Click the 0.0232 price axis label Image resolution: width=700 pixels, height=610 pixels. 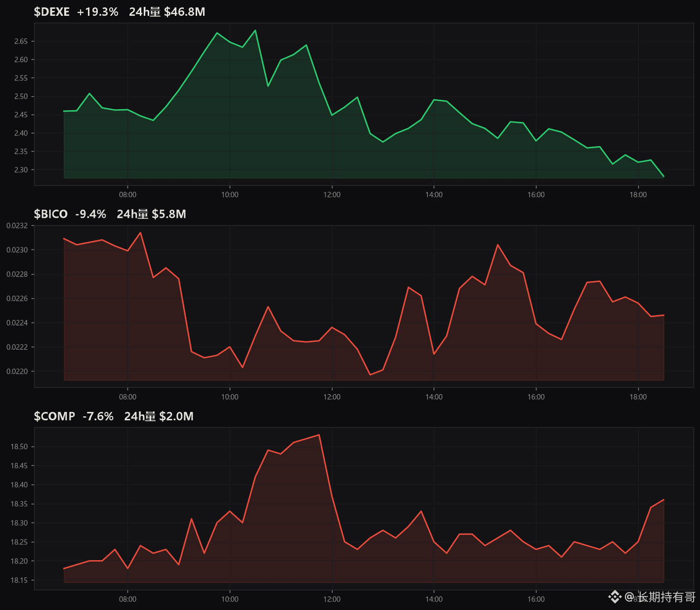coord(17,226)
